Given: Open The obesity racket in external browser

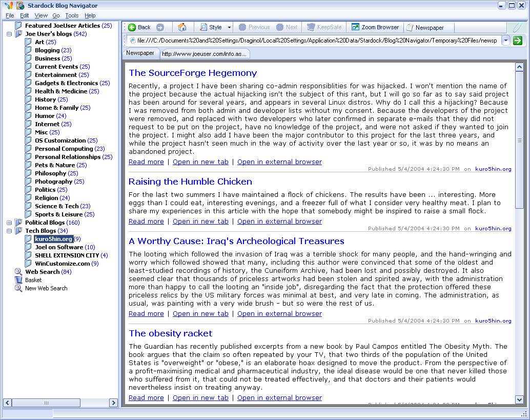Looking at the screenshot, I should (x=279, y=398).
